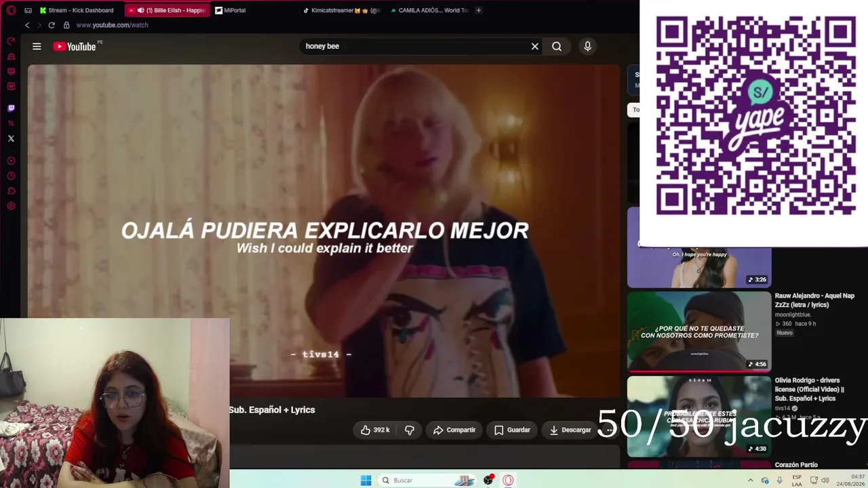View site security padlock info

click(66, 25)
